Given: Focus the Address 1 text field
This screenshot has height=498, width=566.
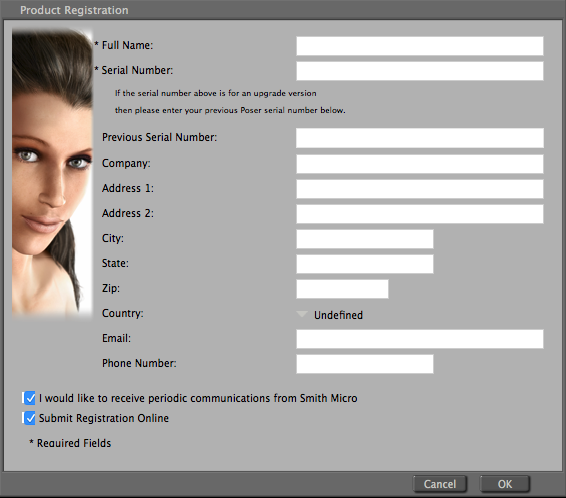Looking at the screenshot, I should [x=420, y=189].
